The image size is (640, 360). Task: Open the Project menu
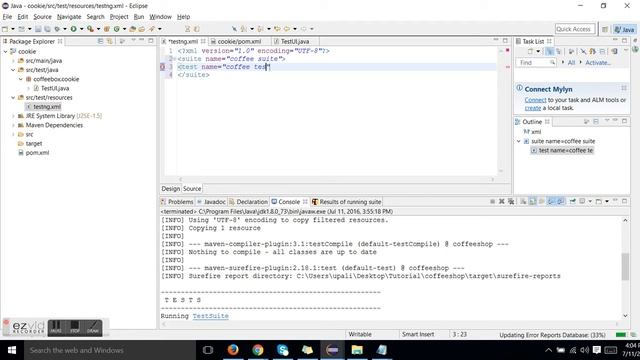[119, 17]
